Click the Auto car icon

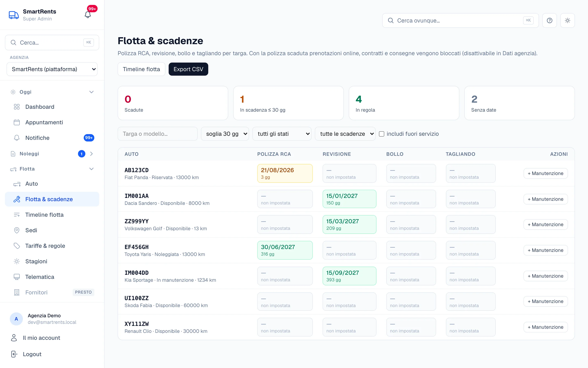pyautogui.click(x=17, y=184)
